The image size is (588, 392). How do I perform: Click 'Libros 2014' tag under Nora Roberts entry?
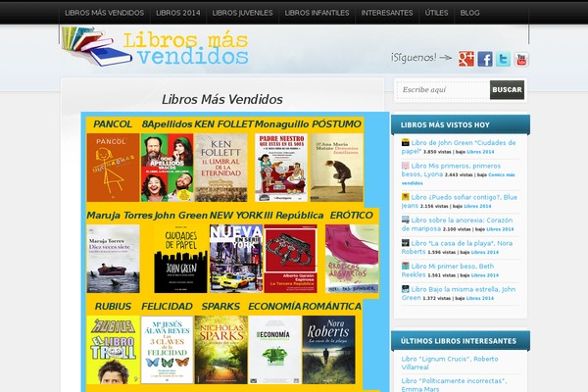tap(485, 253)
